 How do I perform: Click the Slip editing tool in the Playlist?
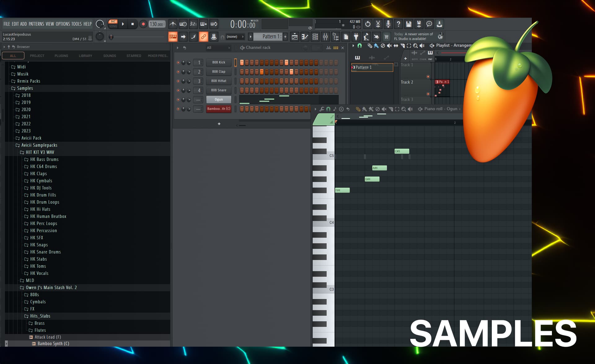click(x=396, y=46)
